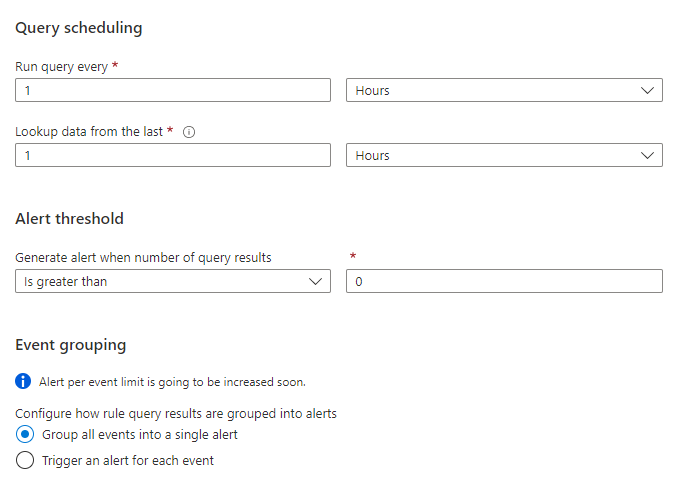Select Trigger an alert for each event radio
Viewport: 676px width, 481px height.
pos(25,461)
